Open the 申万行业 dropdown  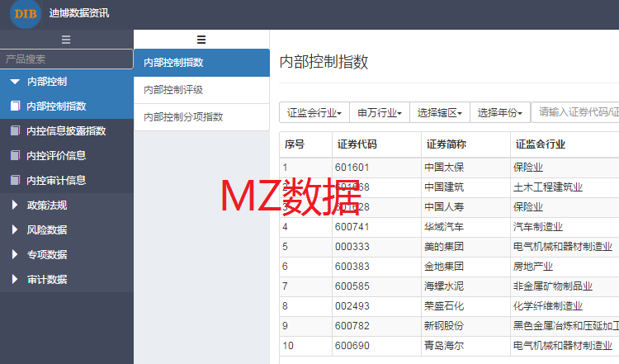pos(380,112)
